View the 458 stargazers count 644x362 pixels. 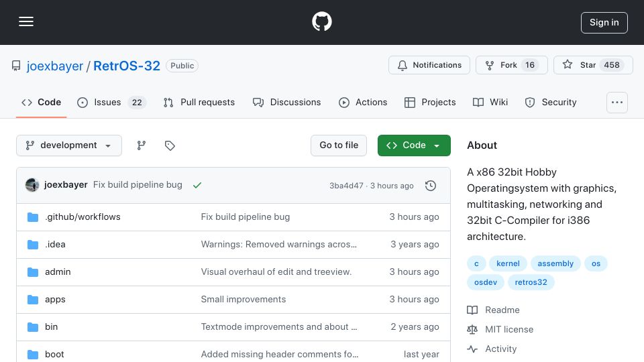click(x=612, y=65)
